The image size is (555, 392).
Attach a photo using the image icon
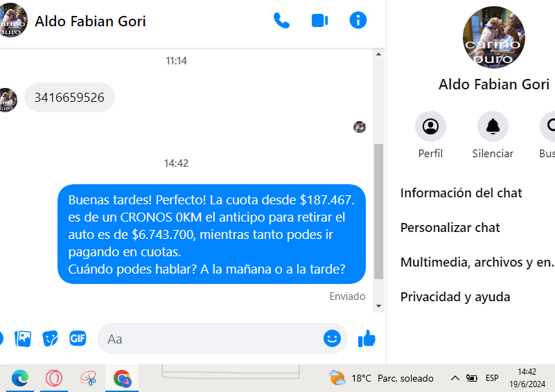click(x=23, y=339)
